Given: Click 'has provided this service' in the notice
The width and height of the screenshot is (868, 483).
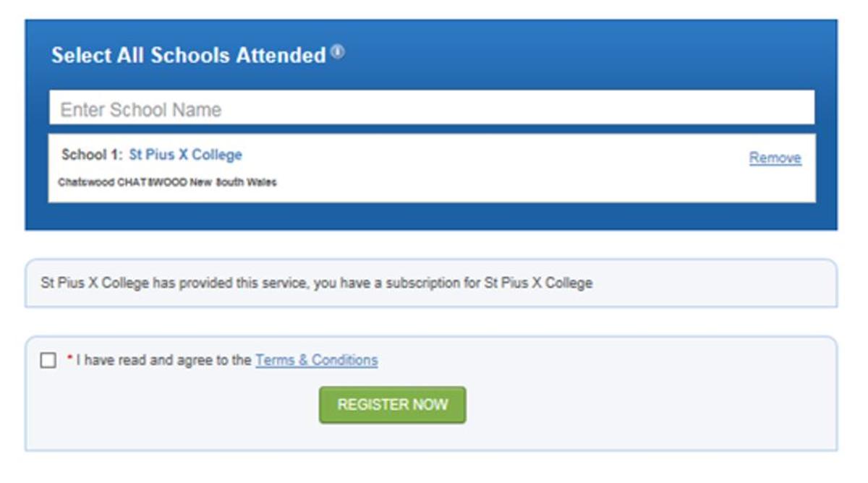Looking at the screenshot, I should [231, 283].
